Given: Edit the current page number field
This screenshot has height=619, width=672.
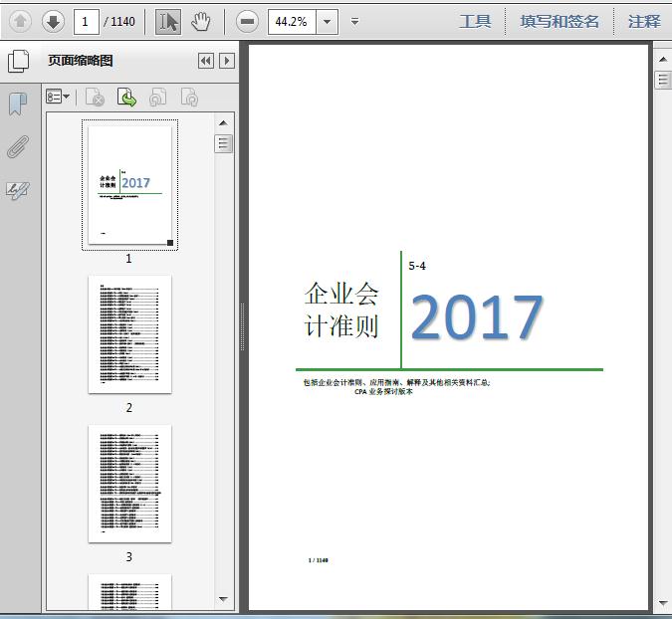Looking at the screenshot, I should 87,22.
